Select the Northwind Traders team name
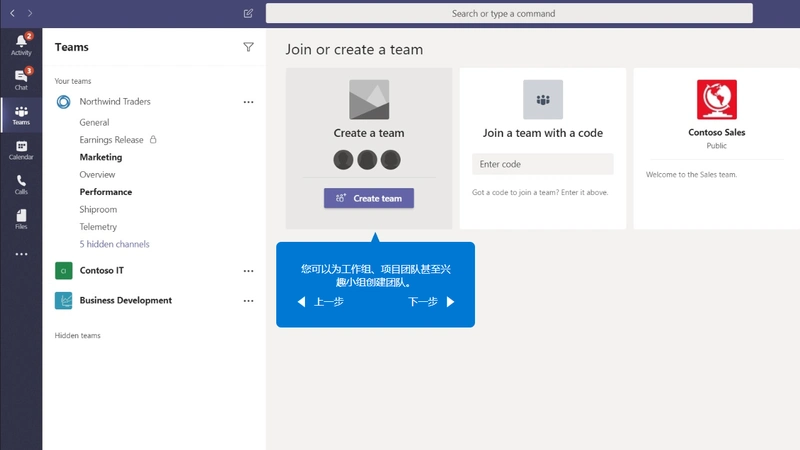The image size is (800, 450). click(x=115, y=102)
